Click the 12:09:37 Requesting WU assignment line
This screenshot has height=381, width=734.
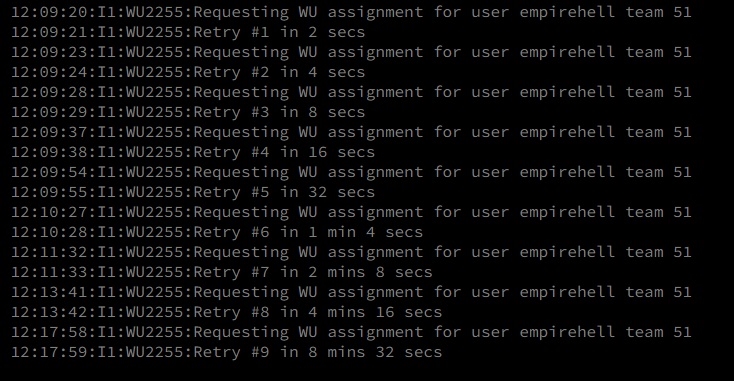click(351, 132)
